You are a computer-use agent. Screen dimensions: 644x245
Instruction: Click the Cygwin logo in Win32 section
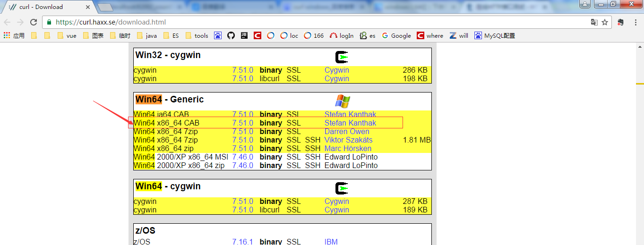point(342,58)
